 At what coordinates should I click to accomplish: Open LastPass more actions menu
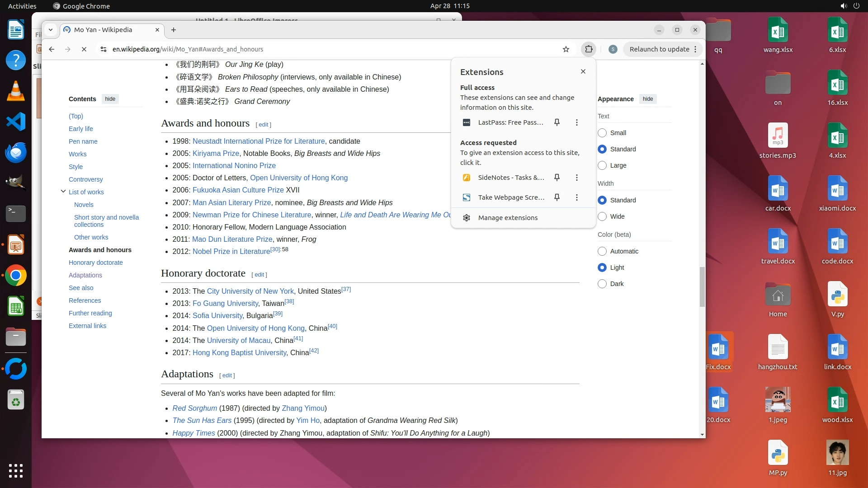click(576, 122)
